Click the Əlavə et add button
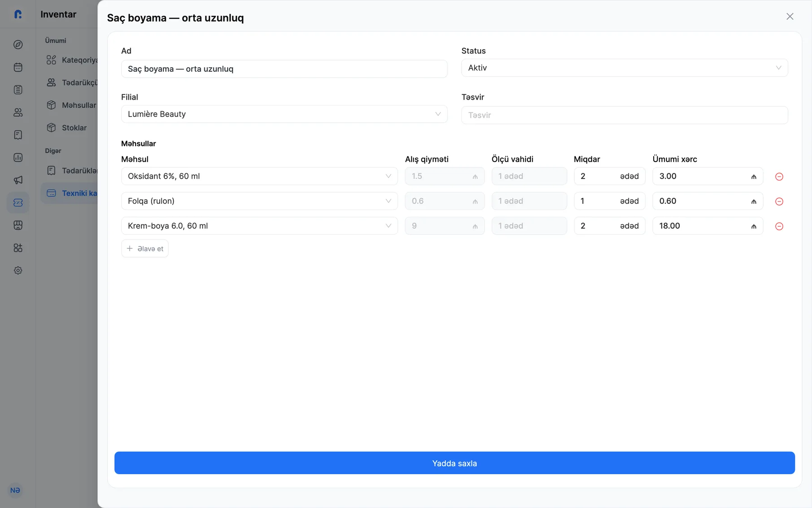The height and width of the screenshot is (508, 812). tap(145, 249)
